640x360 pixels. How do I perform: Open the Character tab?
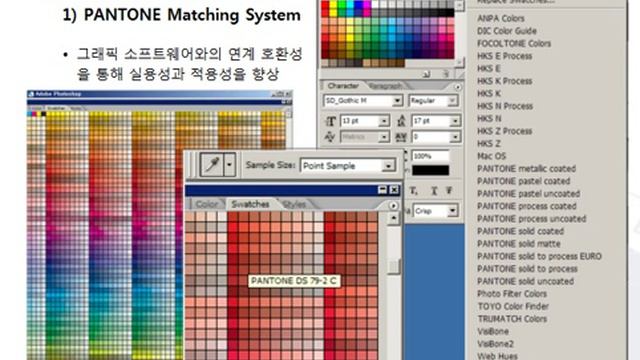(x=343, y=86)
